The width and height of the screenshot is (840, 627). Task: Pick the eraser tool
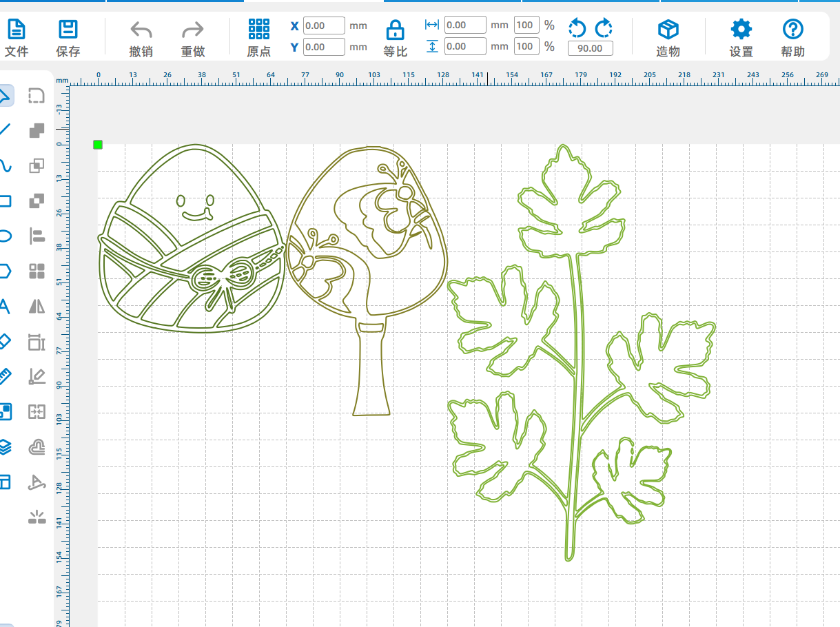click(x=5, y=341)
